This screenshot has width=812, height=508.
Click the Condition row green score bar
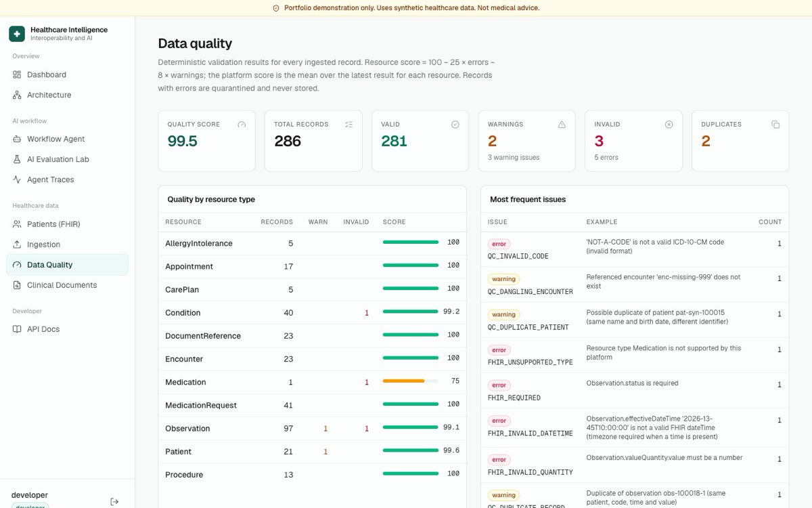click(410, 312)
